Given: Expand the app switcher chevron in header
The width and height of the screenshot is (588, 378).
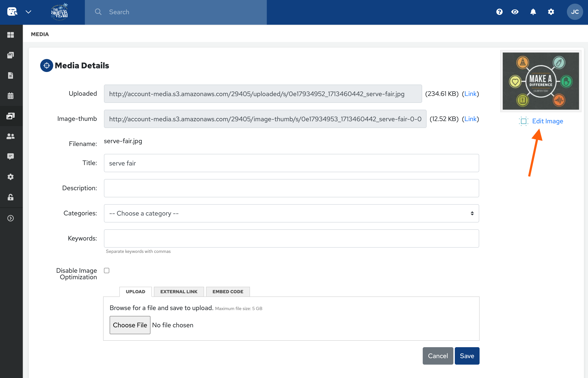Looking at the screenshot, I should tap(28, 12).
